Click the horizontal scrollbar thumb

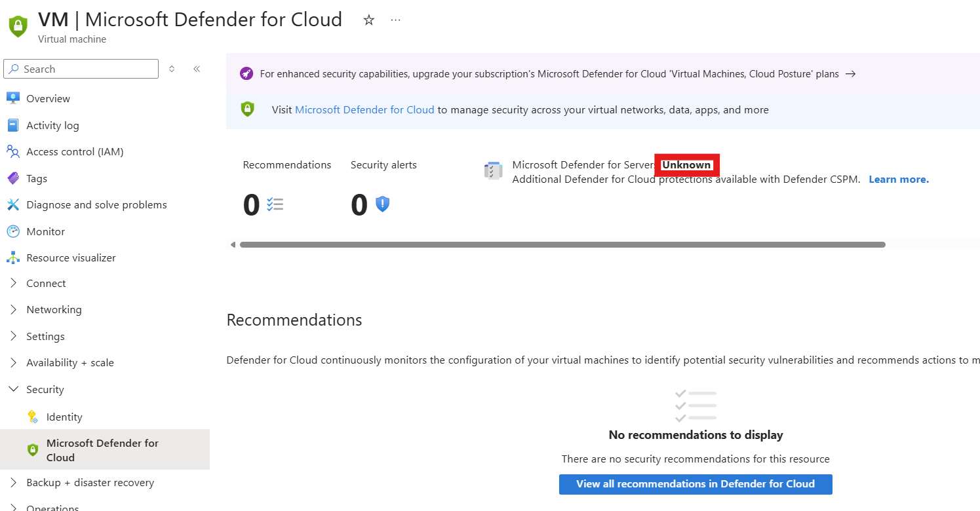click(x=562, y=245)
